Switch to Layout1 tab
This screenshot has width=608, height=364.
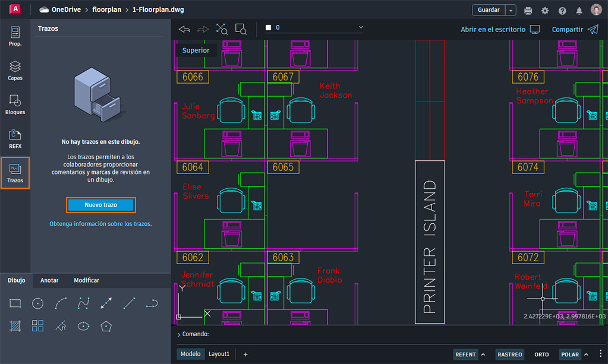(x=219, y=354)
